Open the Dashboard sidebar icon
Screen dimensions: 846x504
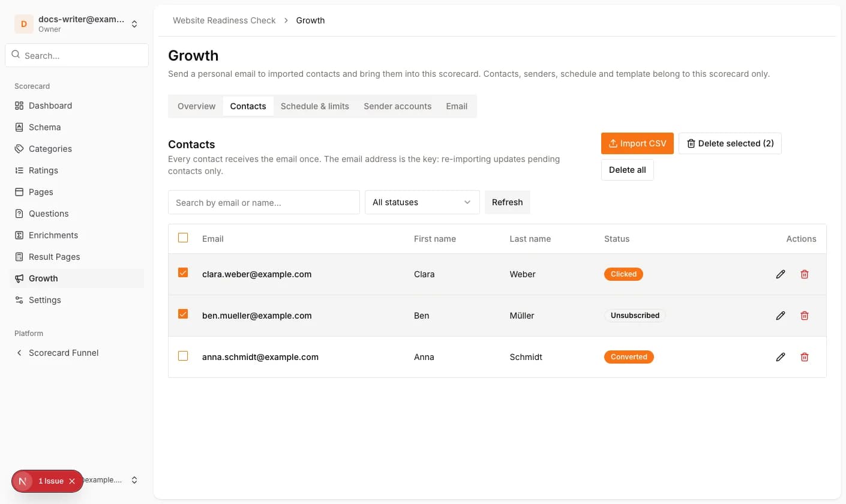[19, 106]
